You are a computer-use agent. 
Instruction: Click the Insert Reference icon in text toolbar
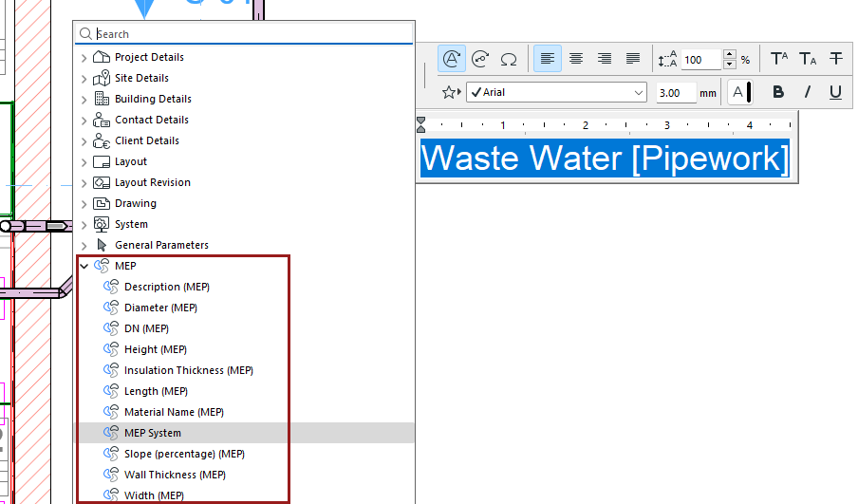480,59
